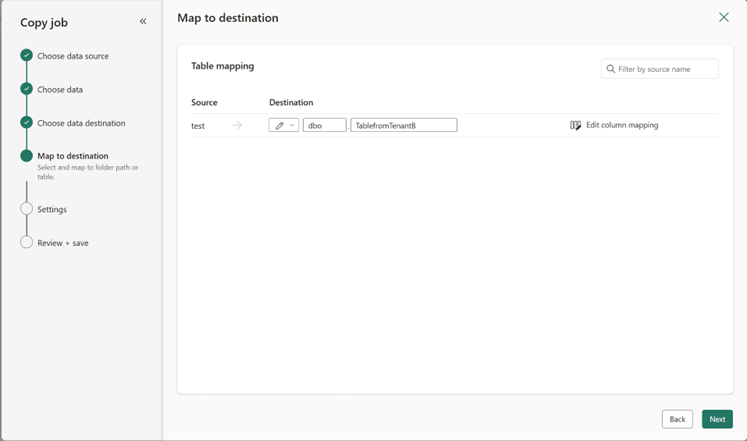The width and height of the screenshot is (747, 441).
Task: Go to Choose data destination step
Action: 81,123
